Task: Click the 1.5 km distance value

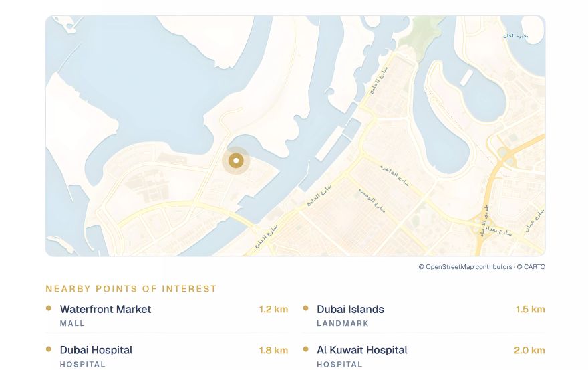Action: 531,310
